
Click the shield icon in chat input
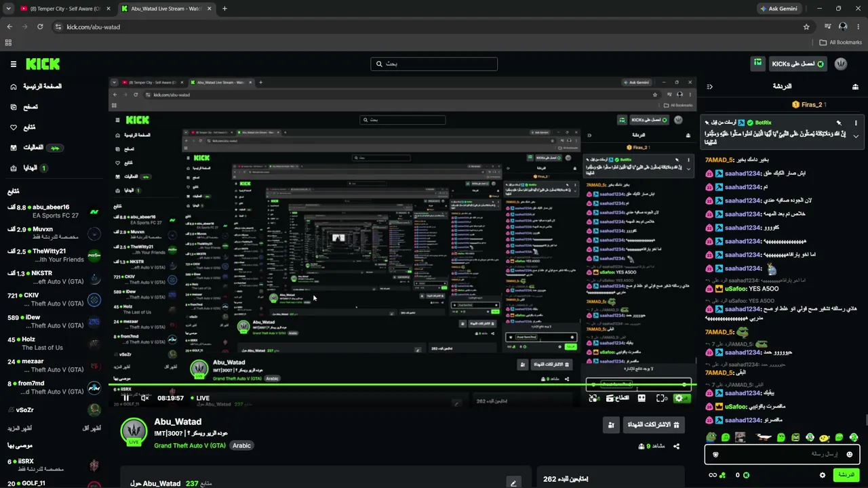pyautogui.click(x=715, y=454)
